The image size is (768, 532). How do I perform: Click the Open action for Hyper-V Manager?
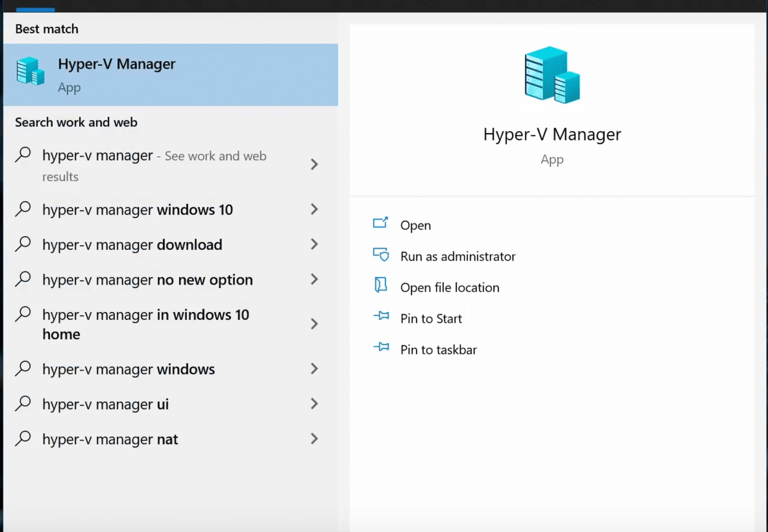tap(415, 225)
